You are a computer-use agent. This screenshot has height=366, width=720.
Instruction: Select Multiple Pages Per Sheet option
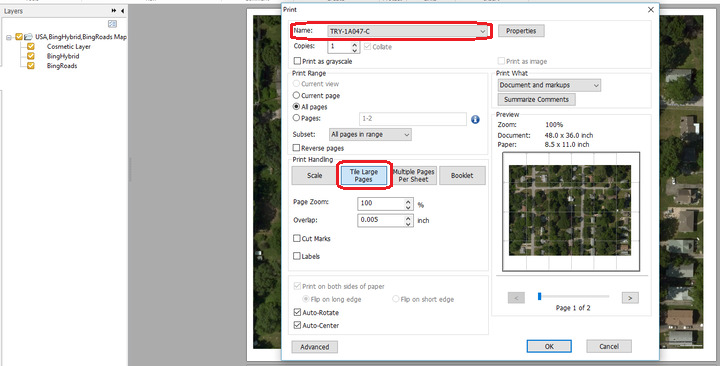413,175
